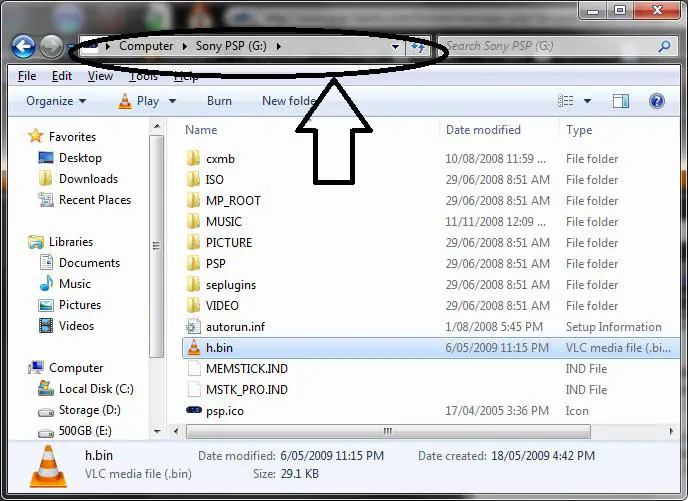Click sidebar scroll up arrow
Screen dimensions: 688x501
(157, 127)
